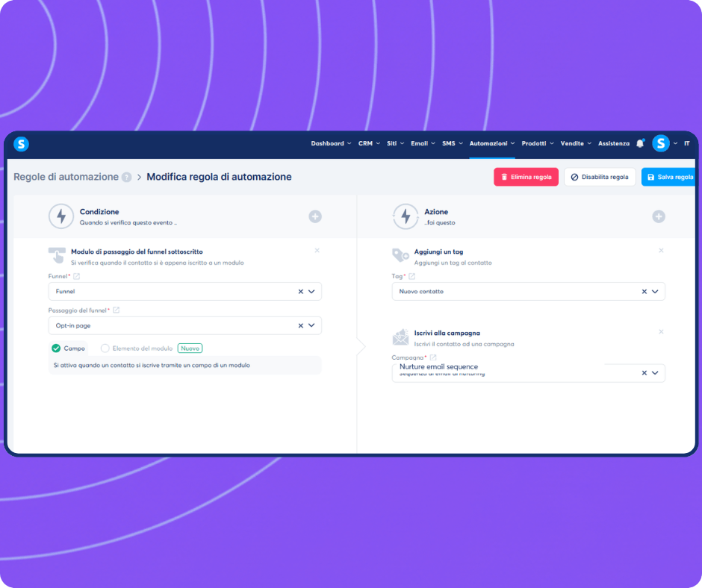Image resolution: width=702 pixels, height=588 pixels.
Task: Open the CRM menu
Action: point(369,144)
